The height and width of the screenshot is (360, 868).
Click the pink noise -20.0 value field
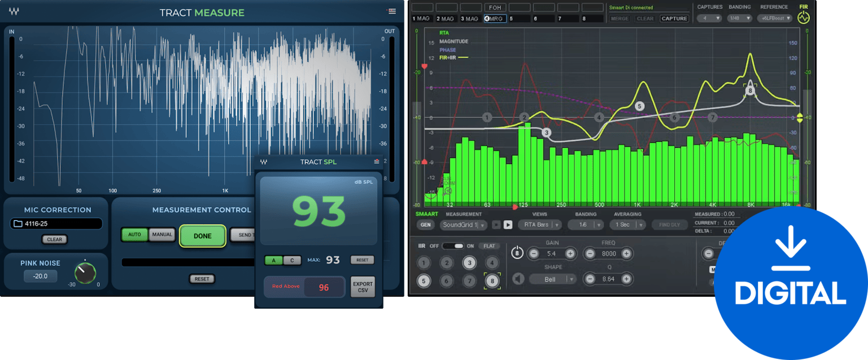(40, 276)
